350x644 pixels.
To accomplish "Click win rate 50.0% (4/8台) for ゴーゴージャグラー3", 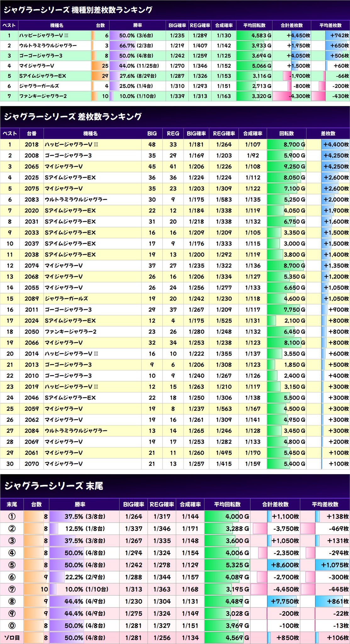I will pyautogui.click(x=136, y=56).
